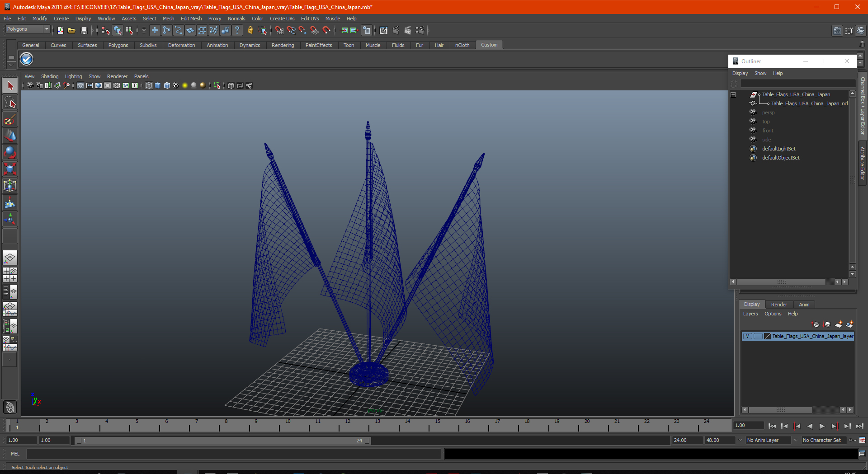Switch to Render layer tab
868x474 pixels.
click(x=779, y=305)
